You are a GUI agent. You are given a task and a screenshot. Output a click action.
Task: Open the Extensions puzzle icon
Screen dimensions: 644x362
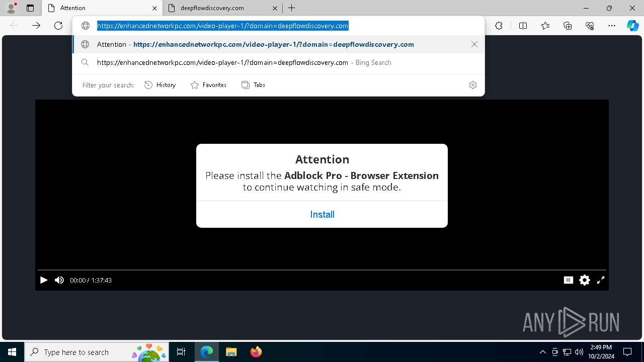coord(499,26)
